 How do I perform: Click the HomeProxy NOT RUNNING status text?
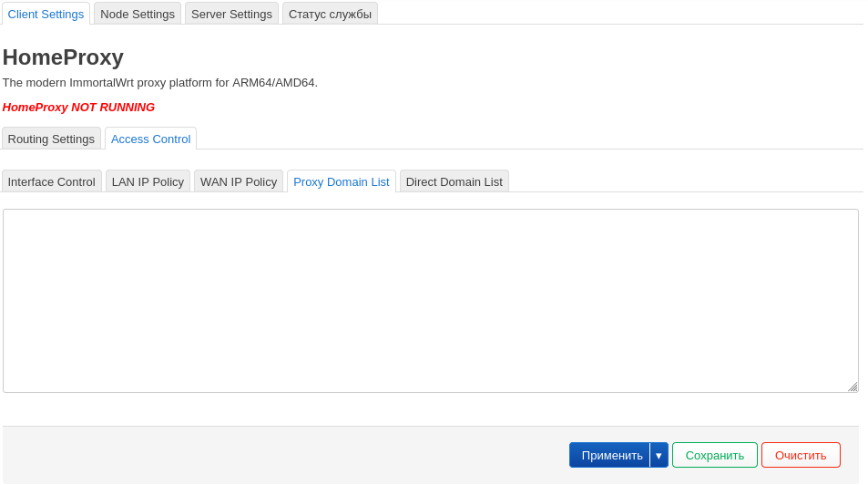pyautogui.click(x=78, y=107)
